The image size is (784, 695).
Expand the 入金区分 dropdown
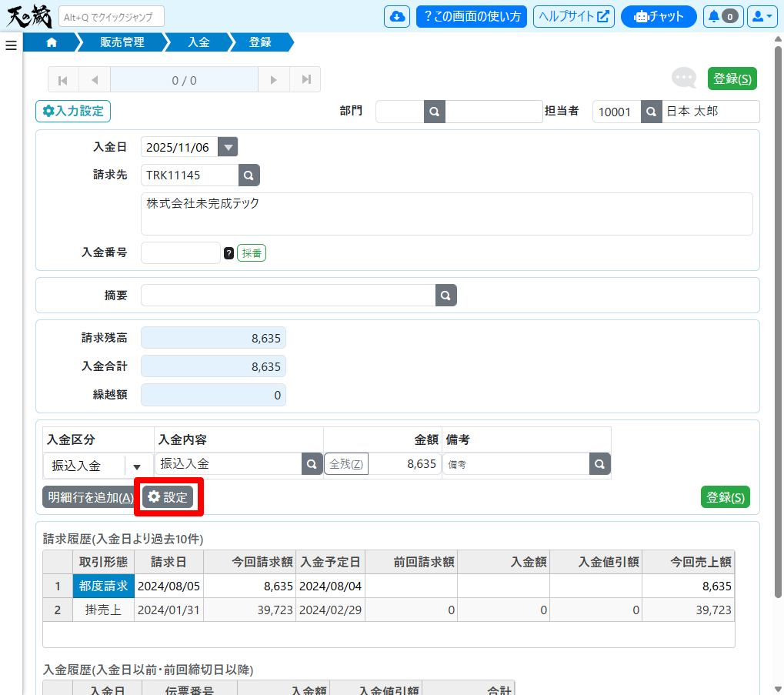click(137, 466)
